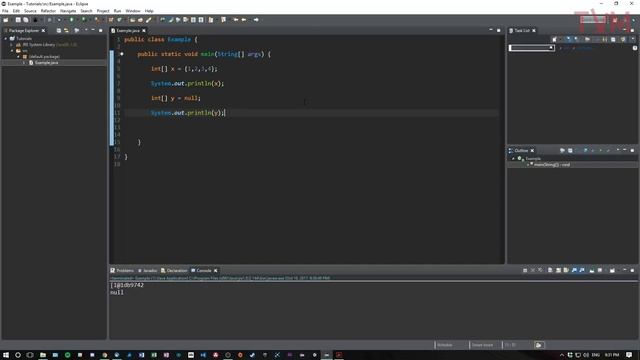Image resolution: width=640 pixels, height=360 pixels.
Task: Open the Help menu
Action: pyautogui.click(x=149, y=11)
